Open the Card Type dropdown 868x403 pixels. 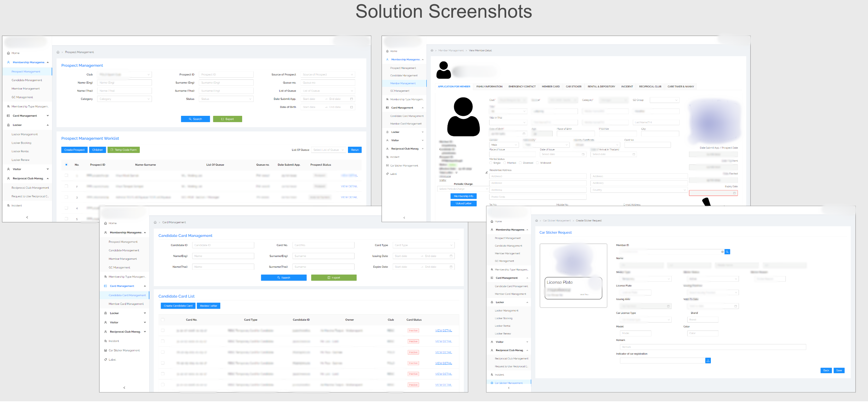(423, 245)
